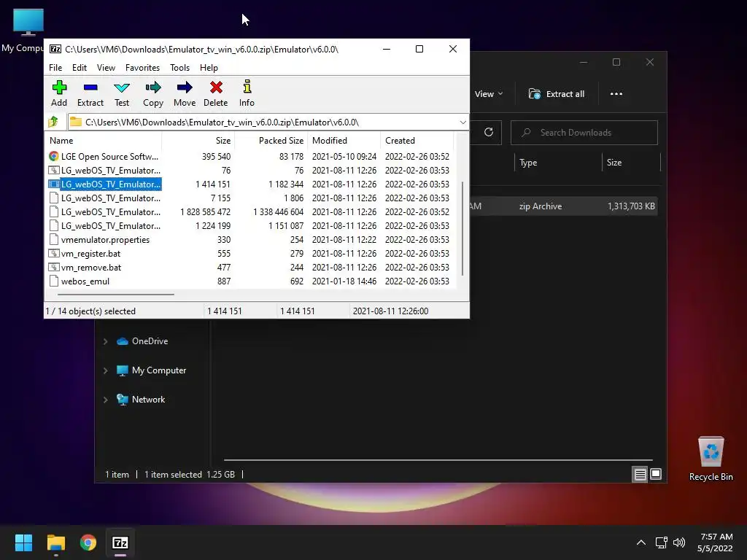Show hidden system tray icons

pyautogui.click(x=641, y=542)
